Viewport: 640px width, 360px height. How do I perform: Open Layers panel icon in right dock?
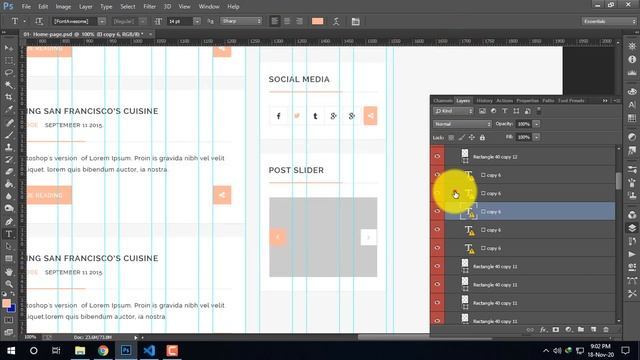point(632,228)
